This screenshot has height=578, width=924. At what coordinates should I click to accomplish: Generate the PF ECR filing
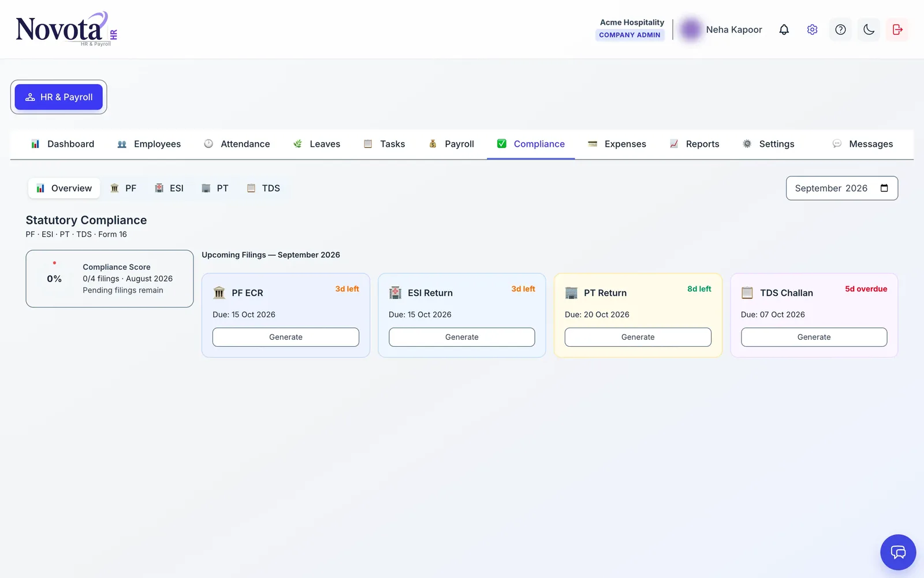click(x=286, y=337)
